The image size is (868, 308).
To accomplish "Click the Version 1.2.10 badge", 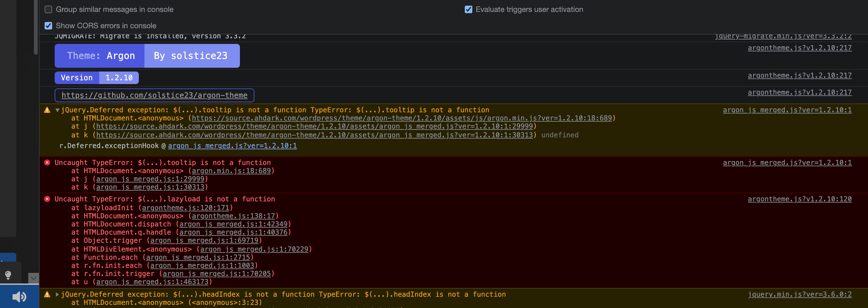I will pyautogui.click(x=96, y=77).
